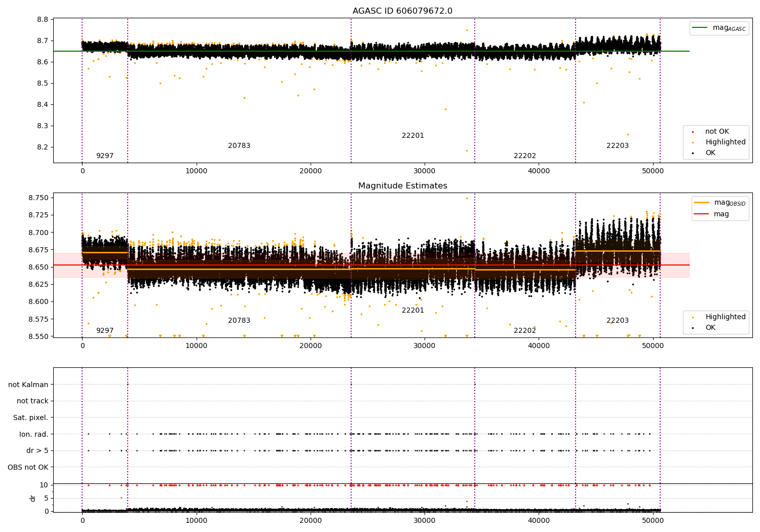
Task: Click x-axis tick 40000 in bottom plot
Action: point(539,521)
